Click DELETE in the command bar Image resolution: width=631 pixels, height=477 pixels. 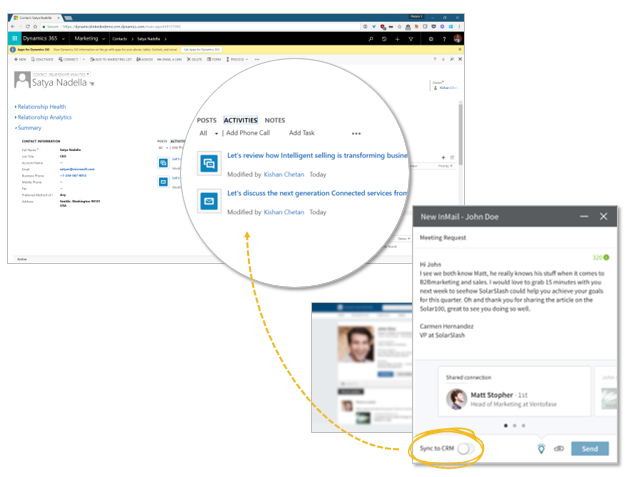(x=194, y=59)
